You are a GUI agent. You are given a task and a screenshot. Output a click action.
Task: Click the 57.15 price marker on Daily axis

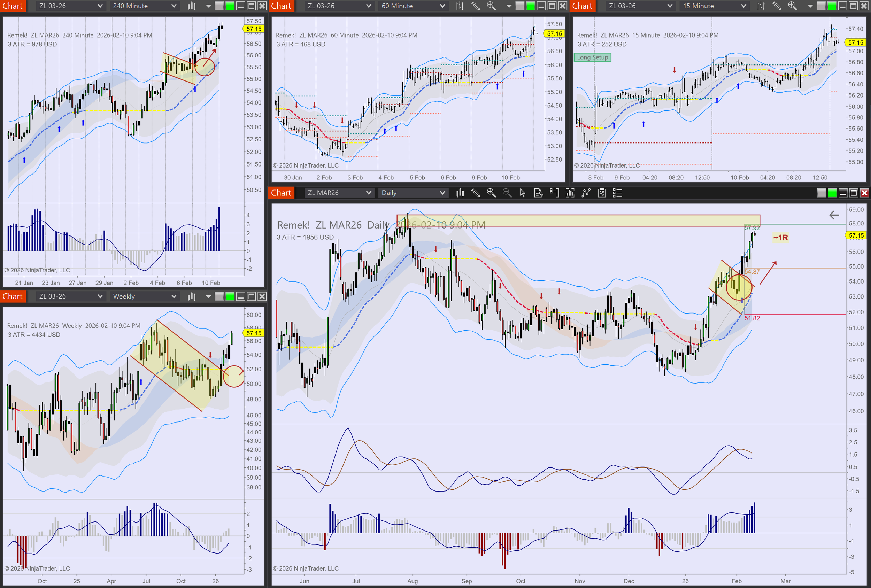[856, 235]
